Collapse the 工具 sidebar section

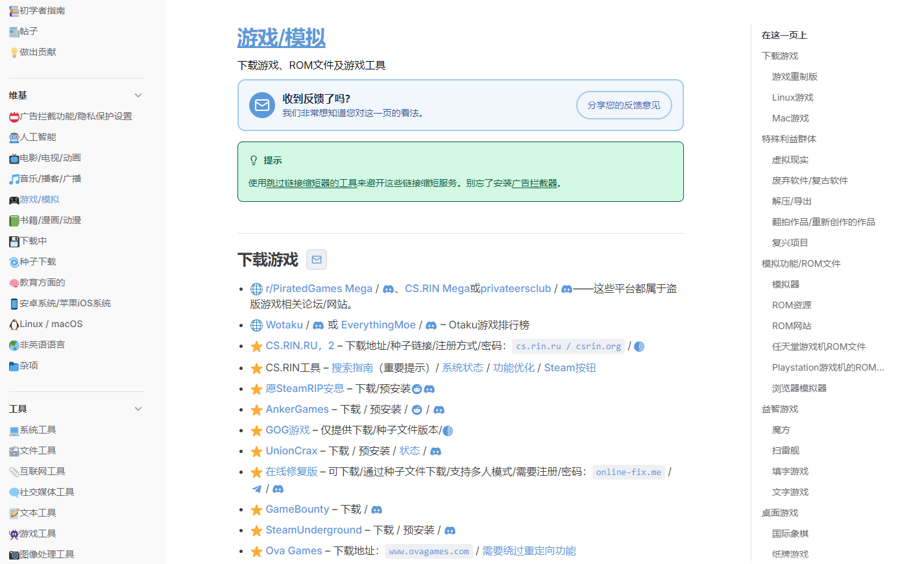point(138,409)
